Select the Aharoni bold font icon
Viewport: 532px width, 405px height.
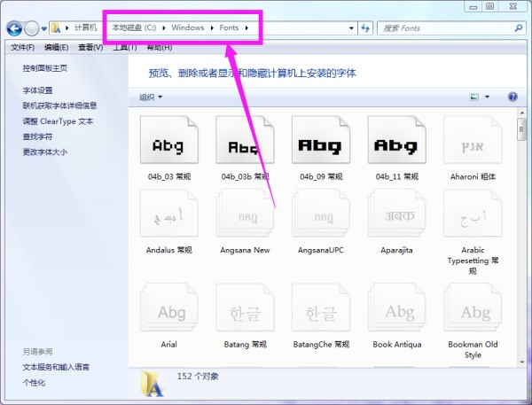(473, 144)
